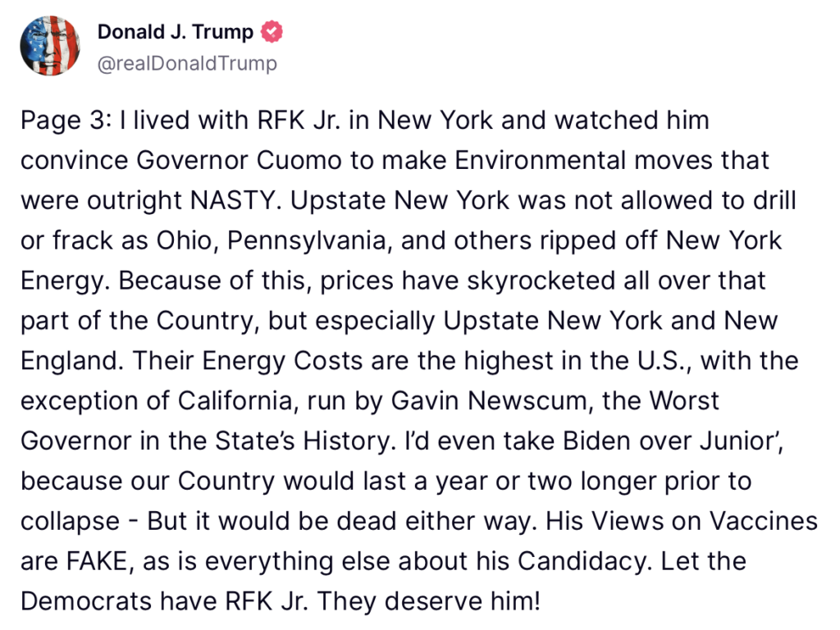Click the @realDonaldTrump handle
Image resolution: width=840 pixels, height=630 pixels.
tap(187, 63)
